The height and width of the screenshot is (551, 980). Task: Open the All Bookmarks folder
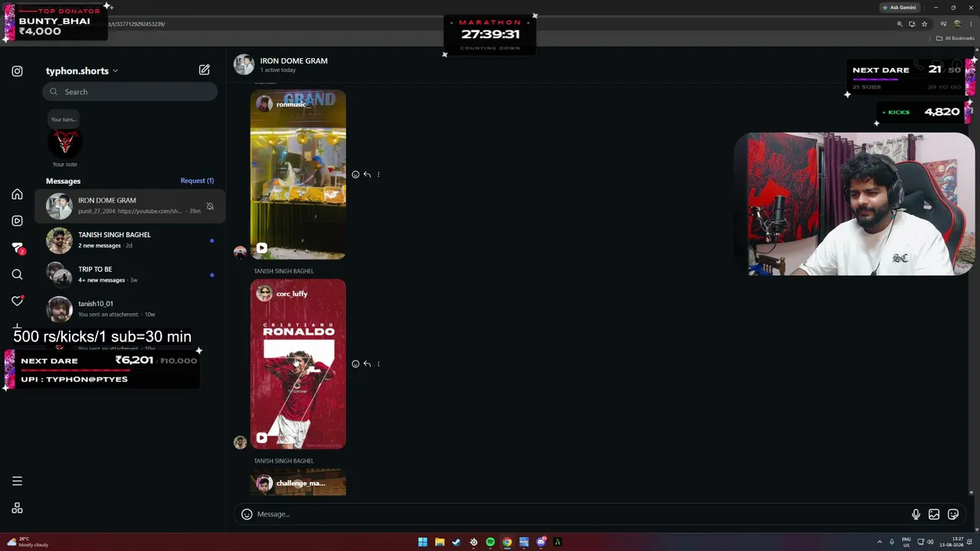point(955,38)
